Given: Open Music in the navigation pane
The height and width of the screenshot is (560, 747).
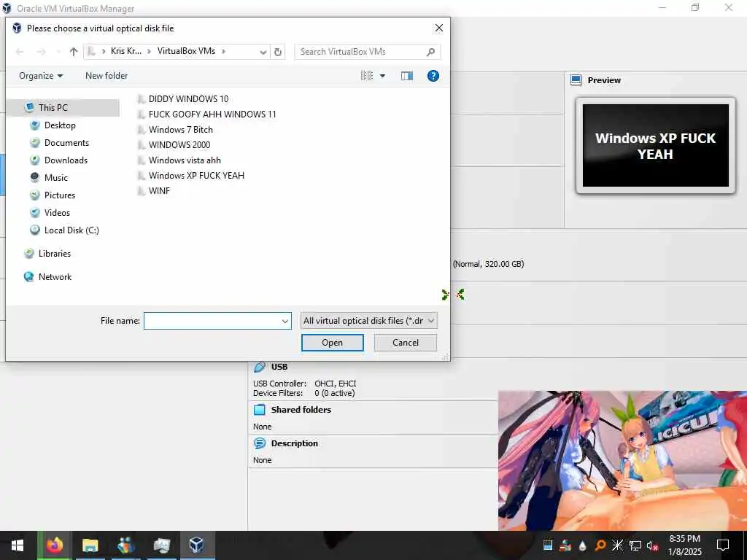Looking at the screenshot, I should 55,178.
